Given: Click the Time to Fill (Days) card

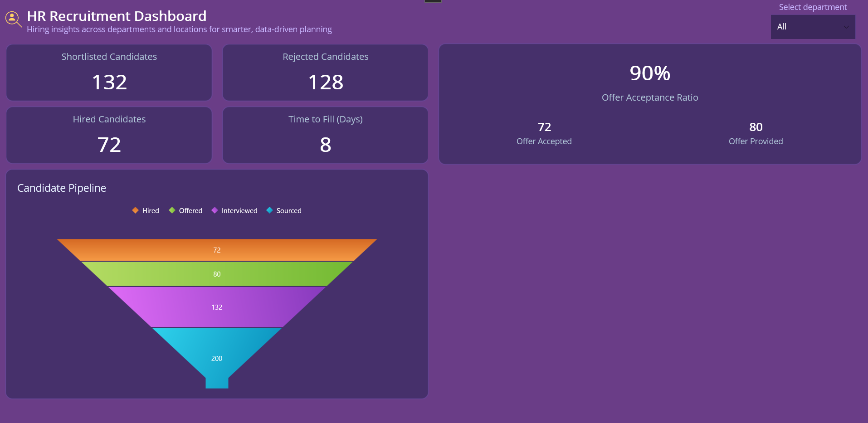Looking at the screenshot, I should click(325, 135).
